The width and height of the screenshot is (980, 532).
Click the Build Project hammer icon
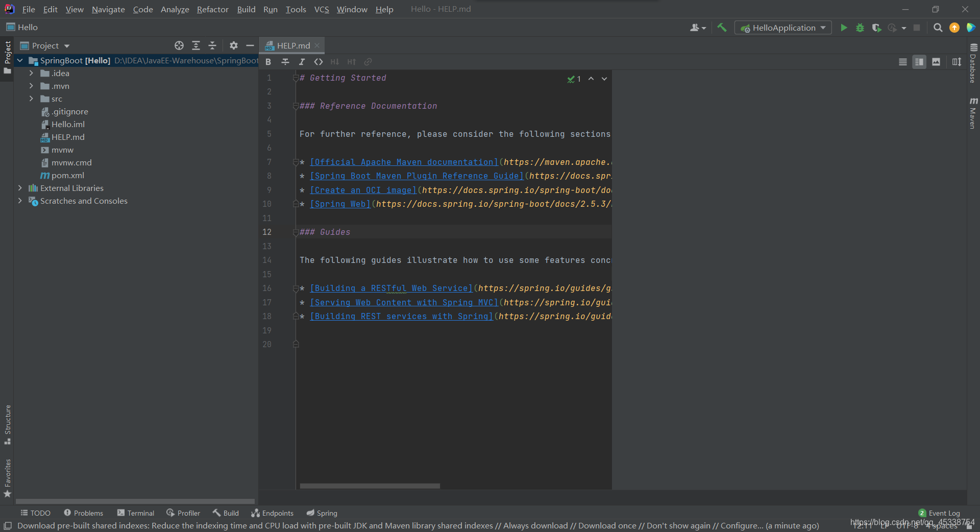point(722,28)
